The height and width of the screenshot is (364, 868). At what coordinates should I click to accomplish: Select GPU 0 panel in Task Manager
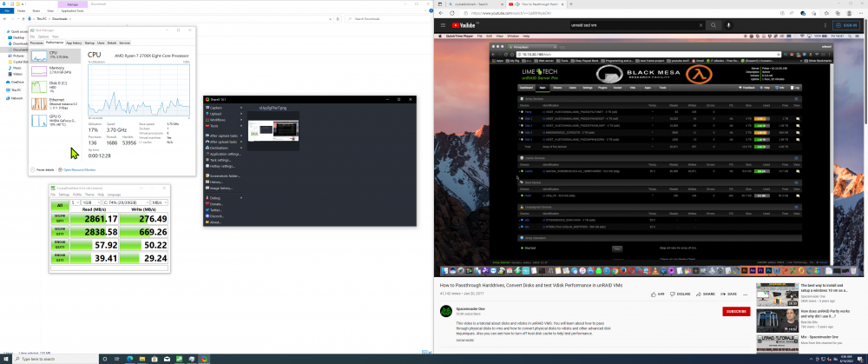coord(56,120)
